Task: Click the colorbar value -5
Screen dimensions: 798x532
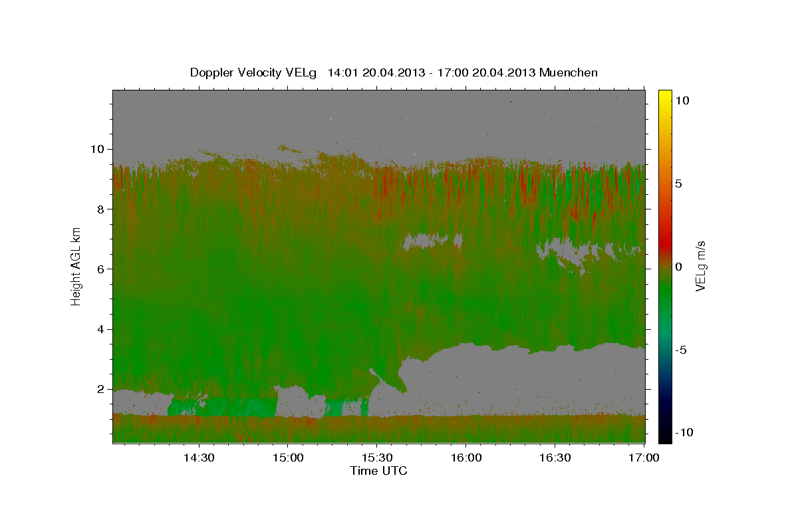Action: 682,350
